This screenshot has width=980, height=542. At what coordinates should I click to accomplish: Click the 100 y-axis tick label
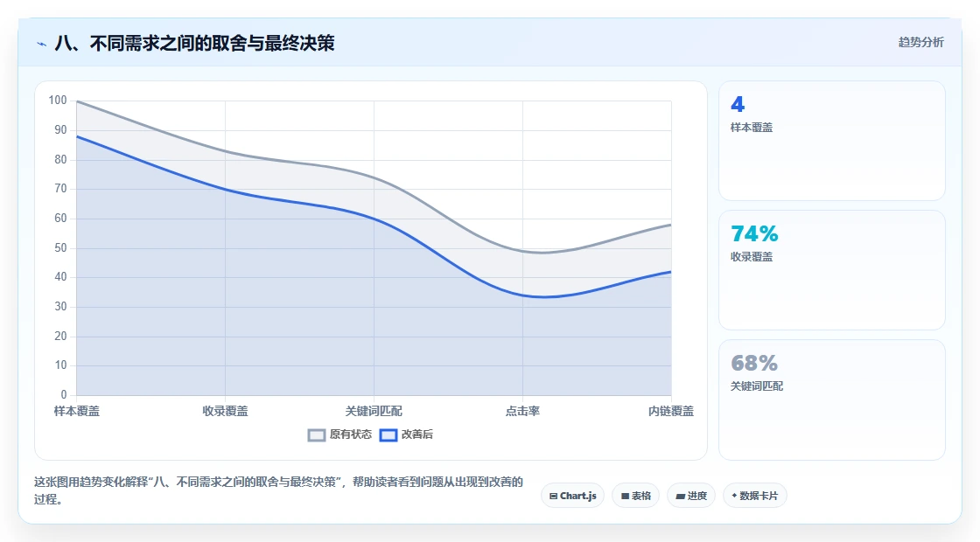click(58, 100)
